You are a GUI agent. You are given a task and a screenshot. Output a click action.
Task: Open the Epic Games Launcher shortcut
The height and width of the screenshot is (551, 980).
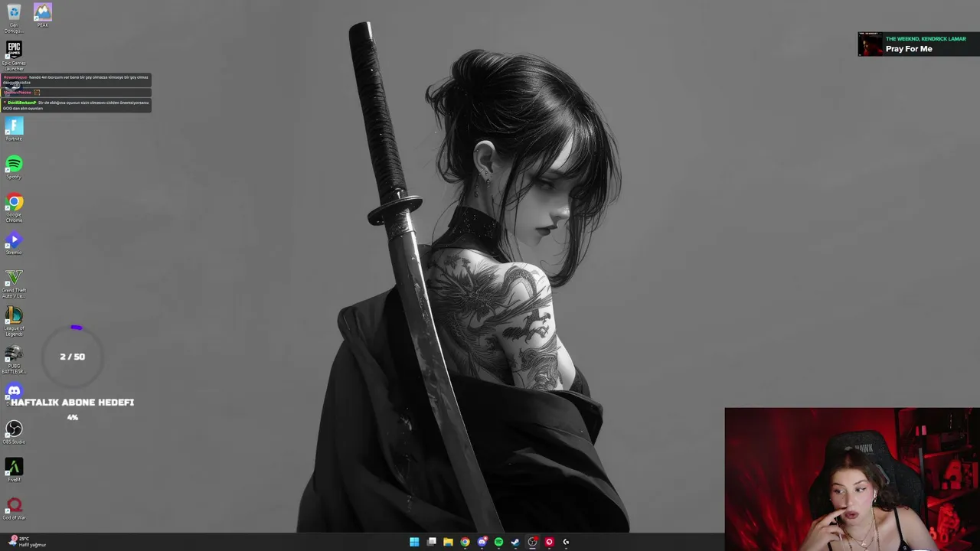pyautogui.click(x=14, y=56)
